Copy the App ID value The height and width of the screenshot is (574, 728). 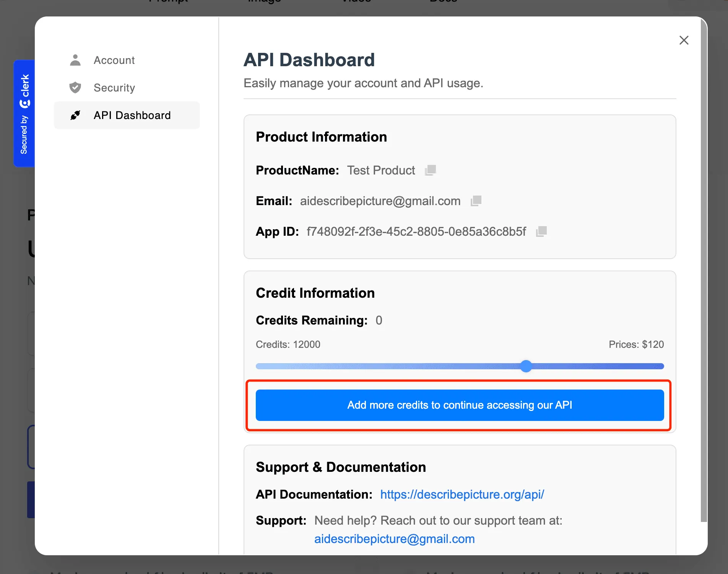click(x=541, y=231)
